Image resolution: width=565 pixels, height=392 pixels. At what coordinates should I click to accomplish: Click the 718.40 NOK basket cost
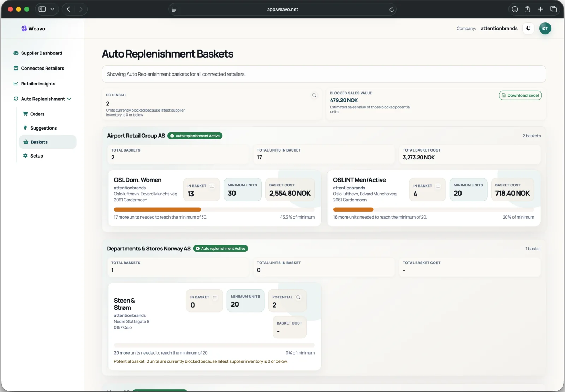click(x=512, y=194)
